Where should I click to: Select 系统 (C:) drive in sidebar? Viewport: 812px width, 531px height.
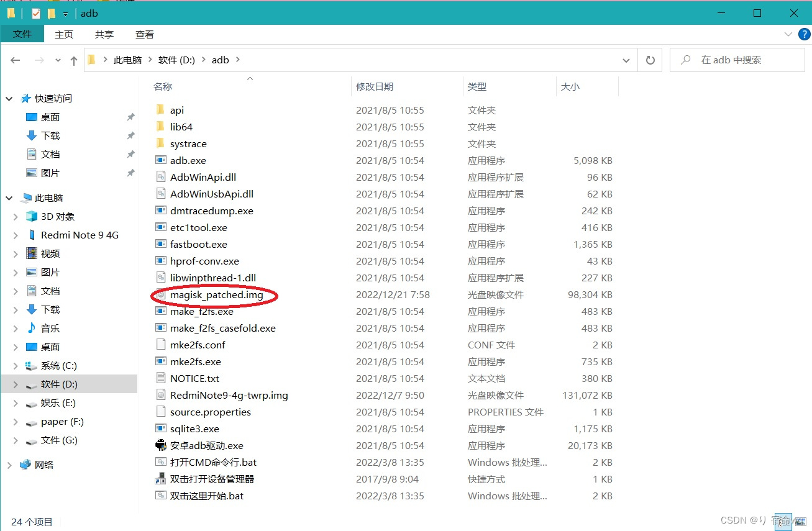point(59,365)
